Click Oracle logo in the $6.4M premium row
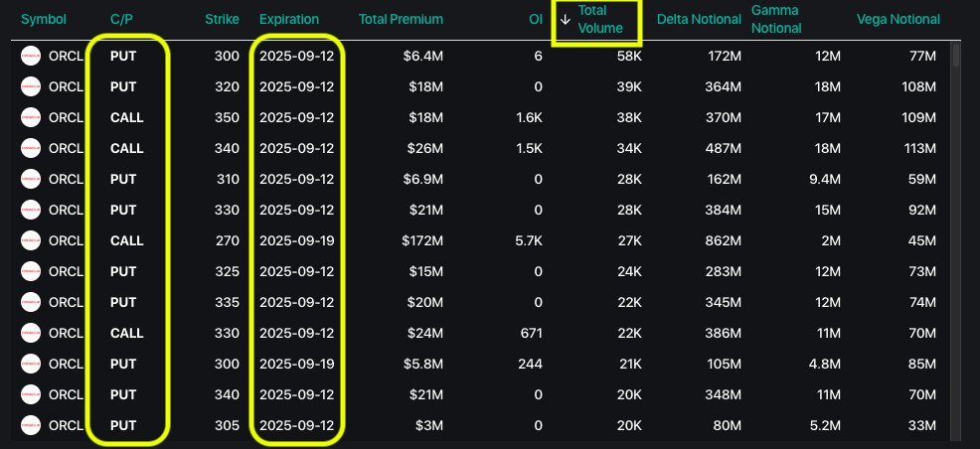This screenshot has height=449, width=980. (31, 57)
